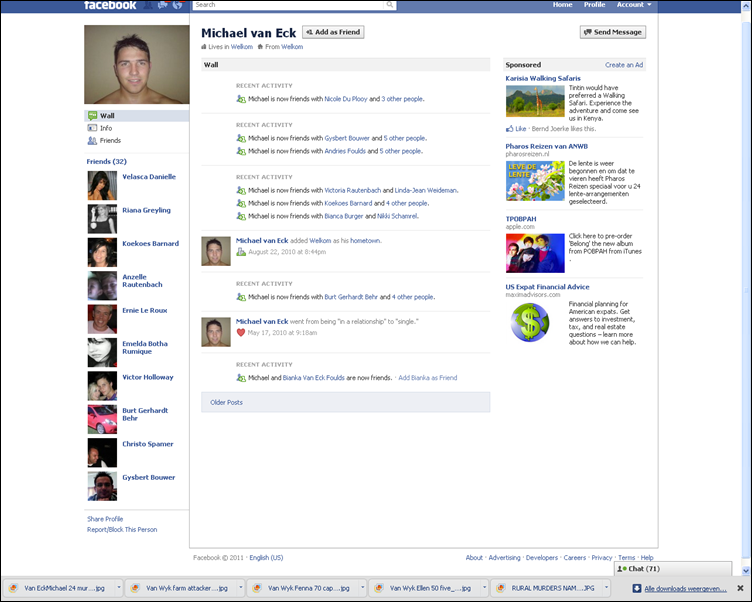Click Like thumbs-up icon under Karisia ad
752x602 pixels.
509,129
